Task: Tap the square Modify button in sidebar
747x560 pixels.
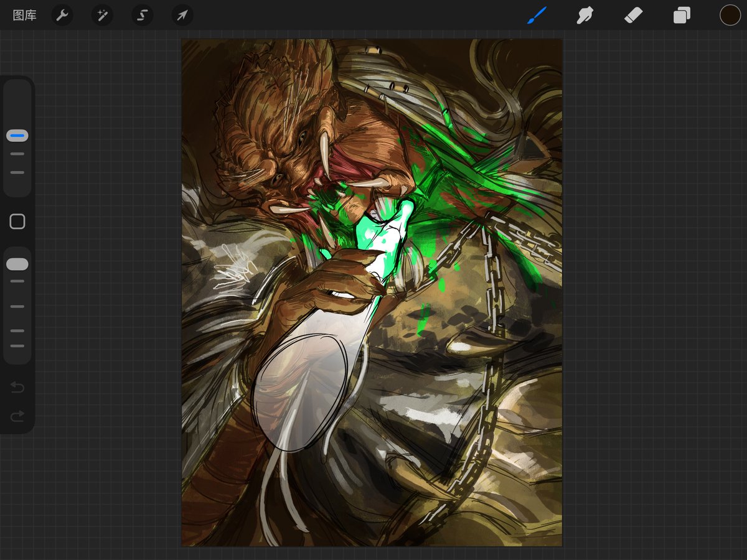Action: point(17,222)
